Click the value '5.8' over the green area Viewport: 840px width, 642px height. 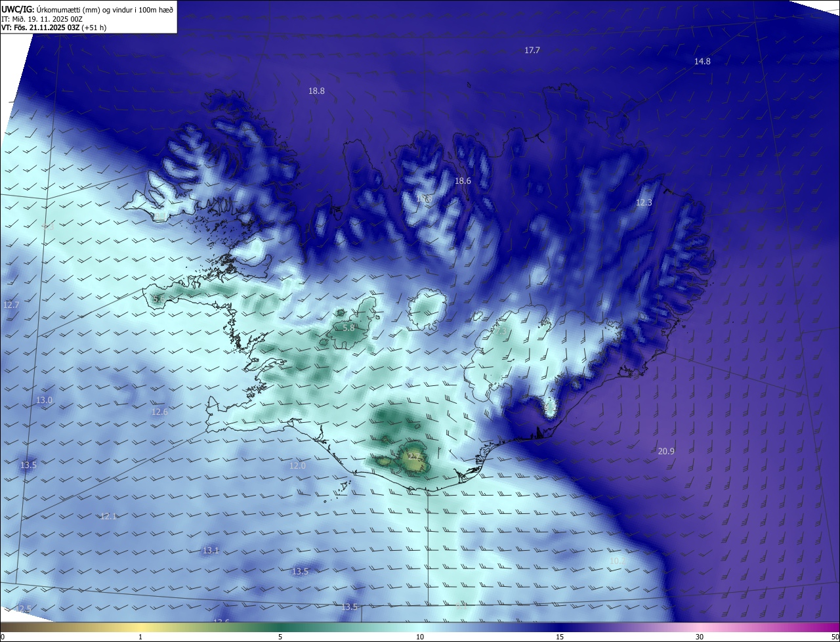(x=348, y=328)
